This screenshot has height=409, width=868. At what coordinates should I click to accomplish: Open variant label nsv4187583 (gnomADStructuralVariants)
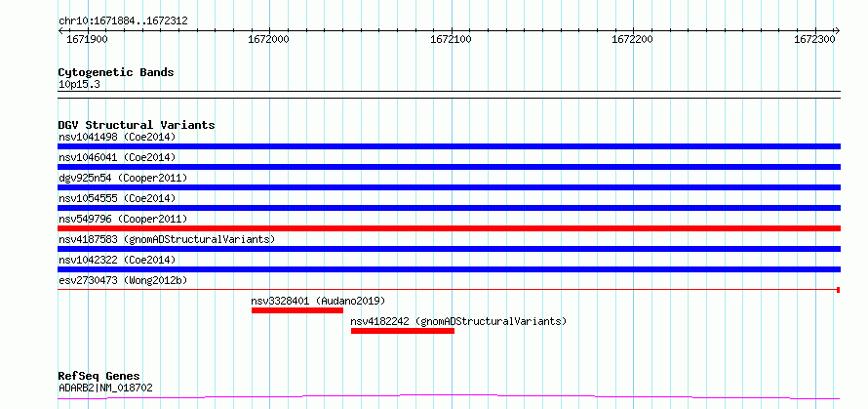[x=167, y=239]
